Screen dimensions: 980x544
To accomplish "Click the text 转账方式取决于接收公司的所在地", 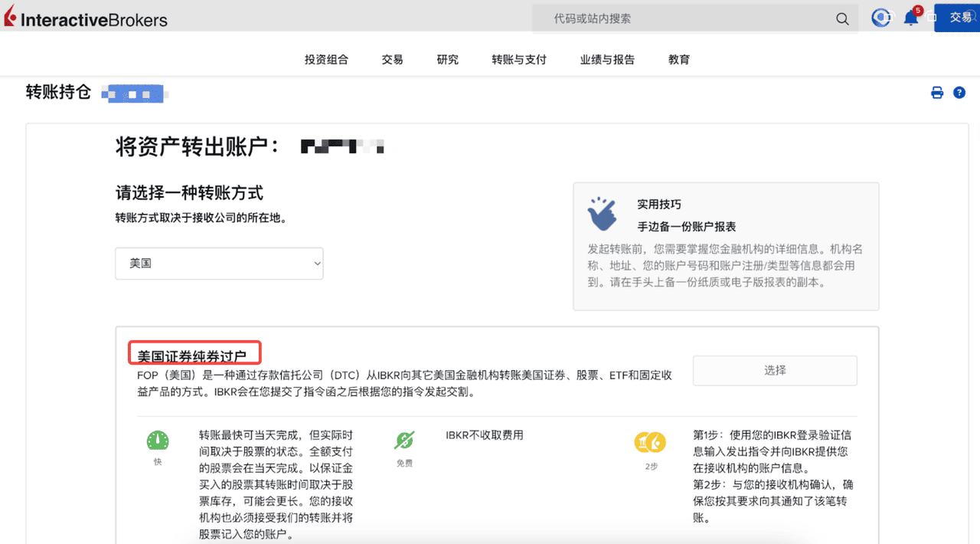I will coord(201,218).
